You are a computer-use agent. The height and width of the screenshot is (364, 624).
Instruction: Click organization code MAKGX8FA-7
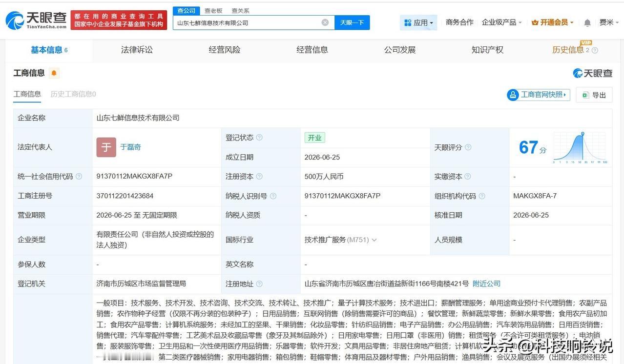pyautogui.click(x=535, y=196)
